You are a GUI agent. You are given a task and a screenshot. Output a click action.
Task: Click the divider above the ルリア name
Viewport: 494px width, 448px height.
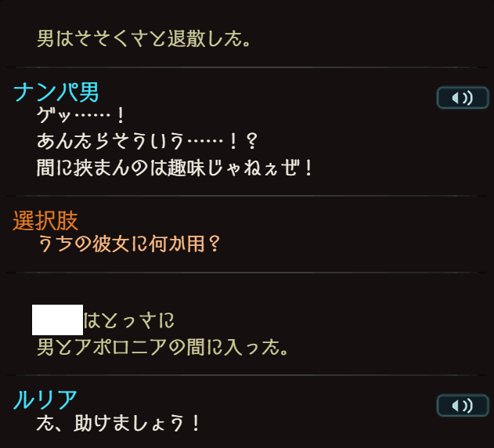click(247, 375)
